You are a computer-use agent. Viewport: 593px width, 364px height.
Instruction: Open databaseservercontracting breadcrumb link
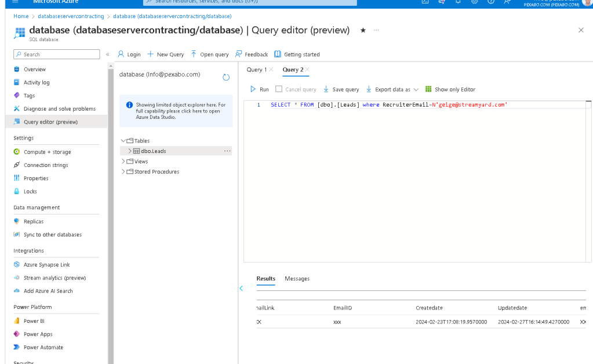coord(71,16)
